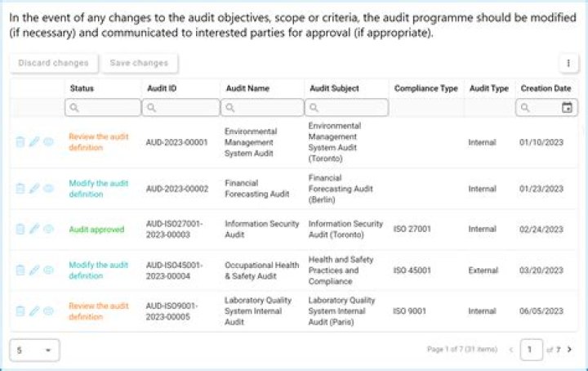Click the Discard changes button

pyautogui.click(x=54, y=63)
